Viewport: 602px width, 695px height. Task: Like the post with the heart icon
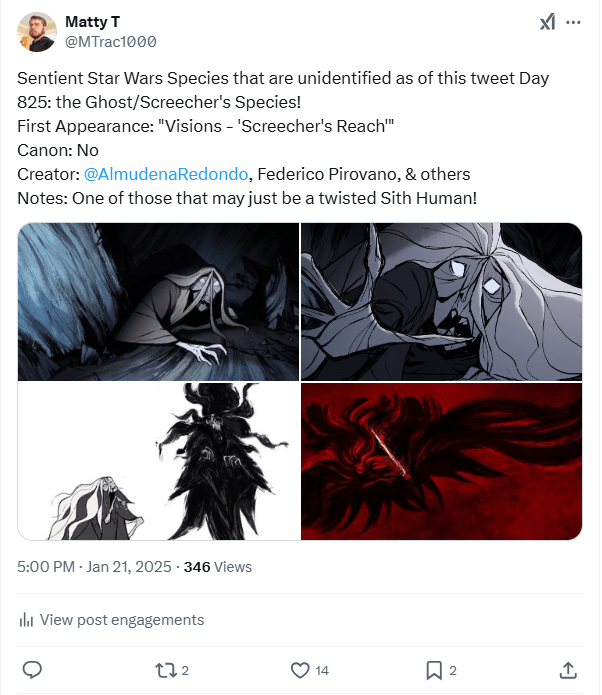pyautogui.click(x=299, y=669)
